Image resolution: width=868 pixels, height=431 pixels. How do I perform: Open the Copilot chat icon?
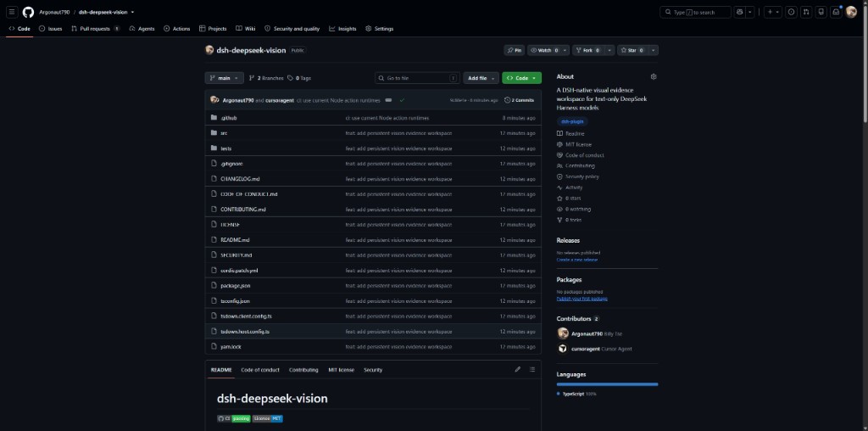coord(739,12)
